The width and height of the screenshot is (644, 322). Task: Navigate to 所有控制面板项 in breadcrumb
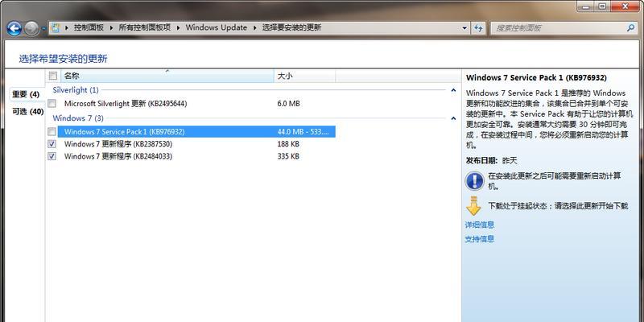pyautogui.click(x=145, y=28)
